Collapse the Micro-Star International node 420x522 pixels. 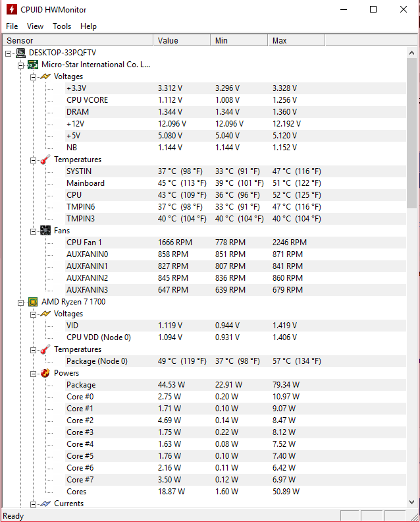[x=20, y=65]
